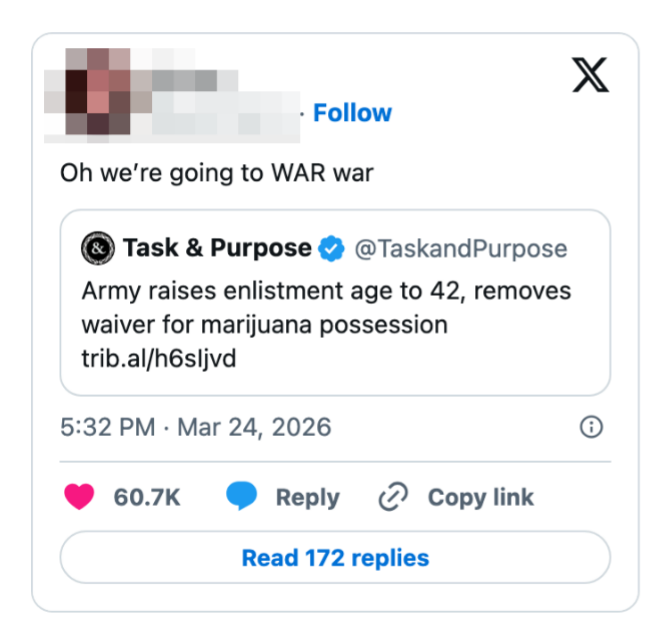672x638 pixels.
Task: Click the blue verified checkmark badge
Action: [331, 249]
